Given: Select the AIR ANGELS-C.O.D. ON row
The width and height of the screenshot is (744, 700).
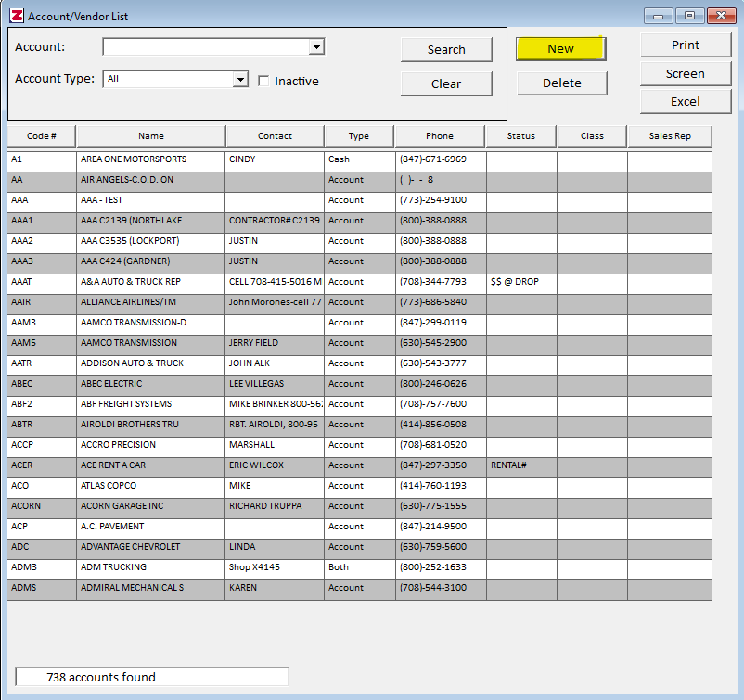Looking at the screenshot, I should pos(360,182).
